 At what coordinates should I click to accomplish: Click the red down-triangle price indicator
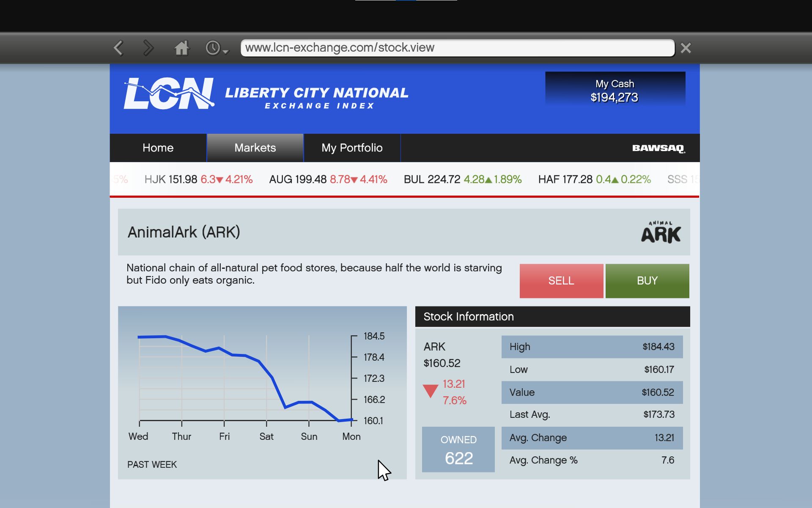click(x=431, y=391)
